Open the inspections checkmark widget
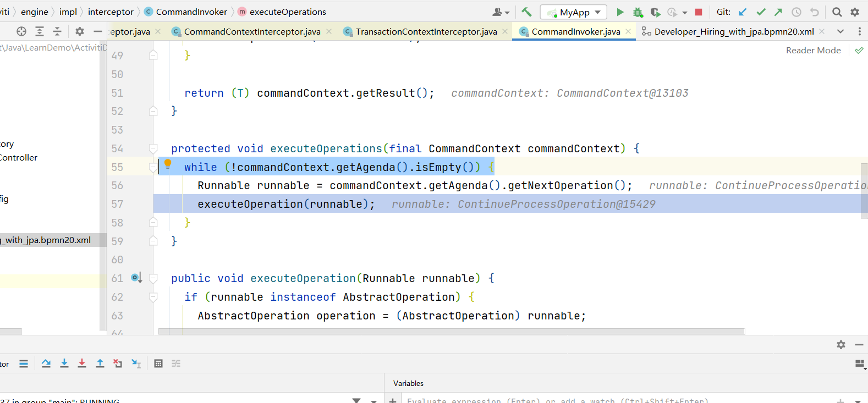Viewport: 868px width, 403px height. [x=859, y=50]
